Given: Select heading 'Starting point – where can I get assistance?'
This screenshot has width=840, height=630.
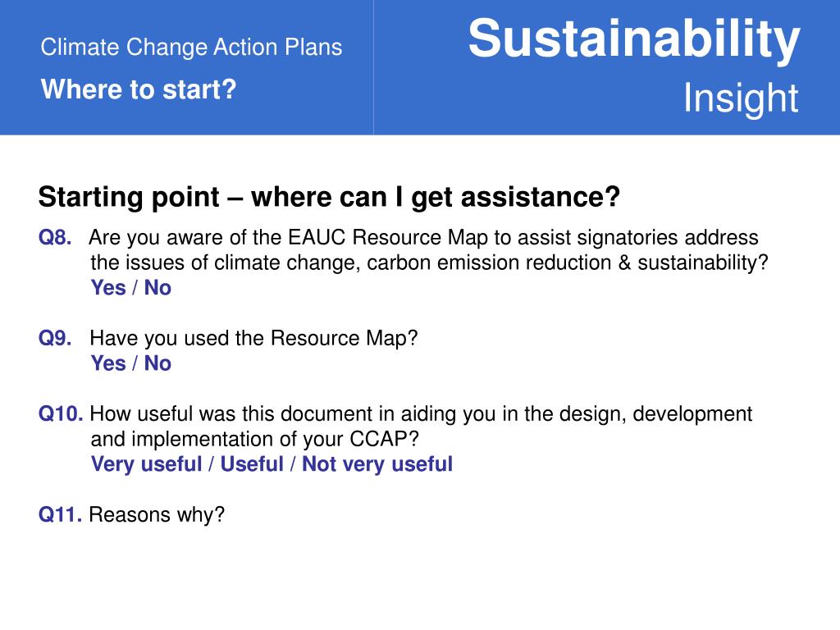Looking at the screenshot, I should coord(329,197).
